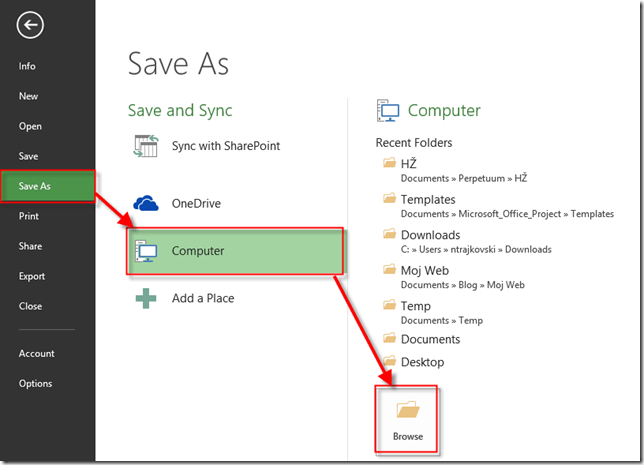Viewport: 644px width, 465px height.
Task: Click the Add a Place plus icon
Action: (147, 298)
